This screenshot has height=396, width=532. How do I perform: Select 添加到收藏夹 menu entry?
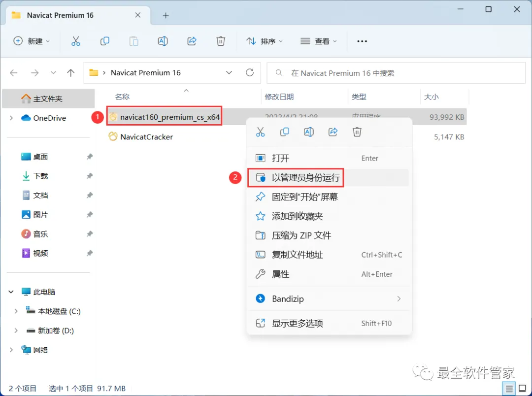[x=329, y=216]
